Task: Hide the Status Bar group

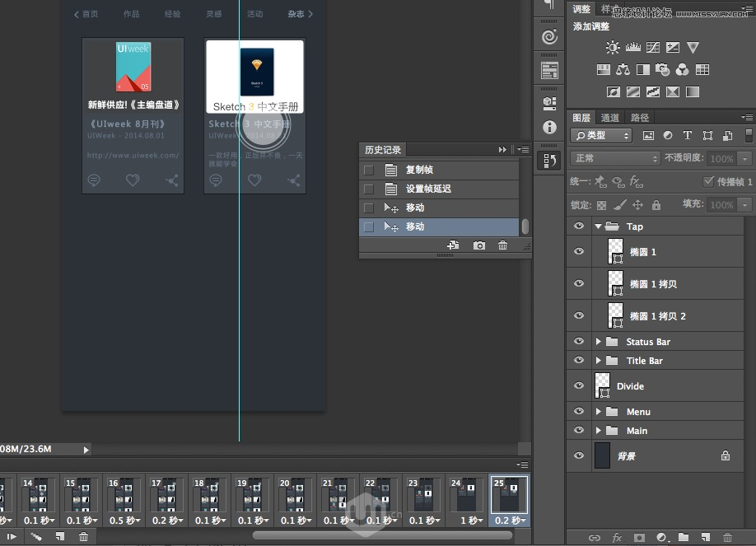Action: click(579, 341)
